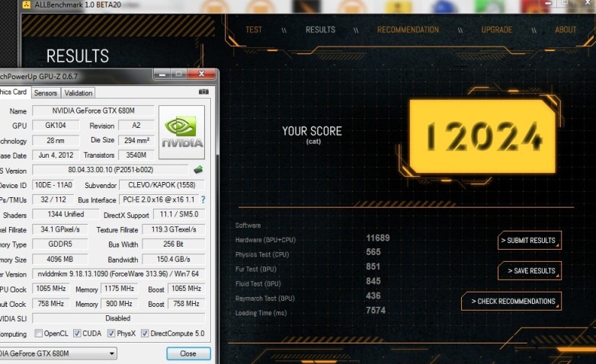Click the GPU-Z screenshot camera icon
This screenshot has height=364, width=596.
click(x=203, y=92)
